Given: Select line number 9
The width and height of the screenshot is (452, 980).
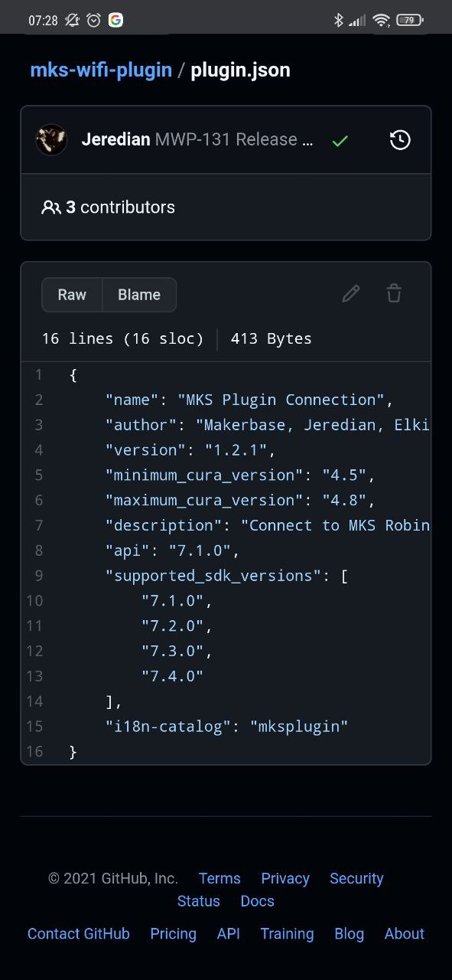Looking at the screenshot, I should (38, 576).
